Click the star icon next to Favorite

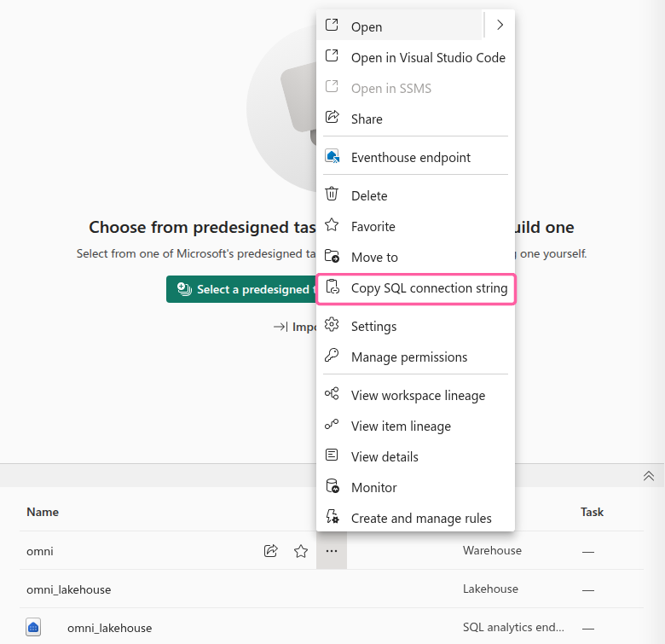click(x=332, y=224)
